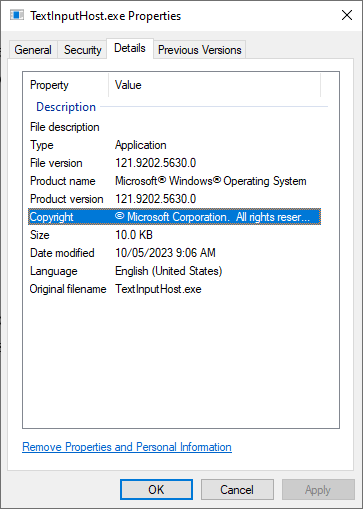Click the Application type value
The height and width of the screenshot is (509, 363).
click(141, 145)
